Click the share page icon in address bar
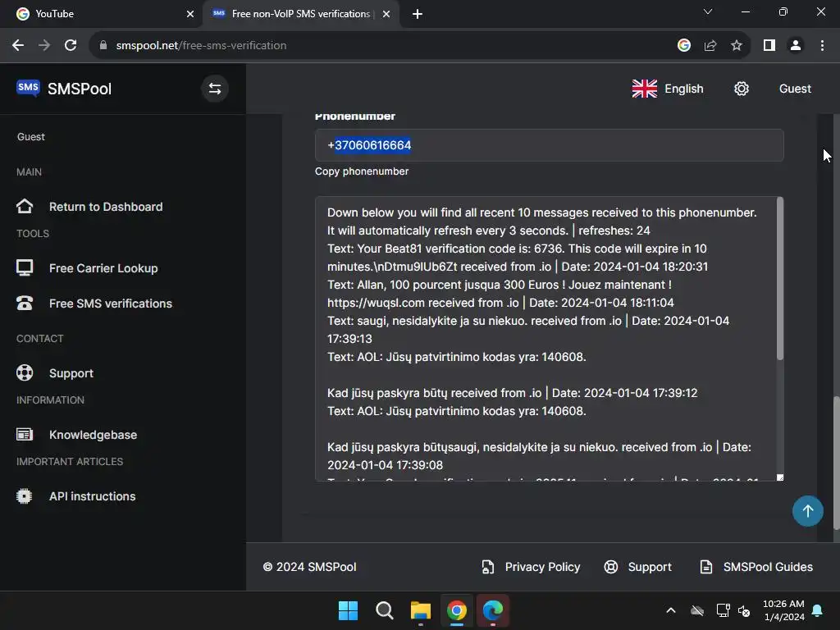Image resolution: width=840 pixels, height=630 pixels. point(710,46)
